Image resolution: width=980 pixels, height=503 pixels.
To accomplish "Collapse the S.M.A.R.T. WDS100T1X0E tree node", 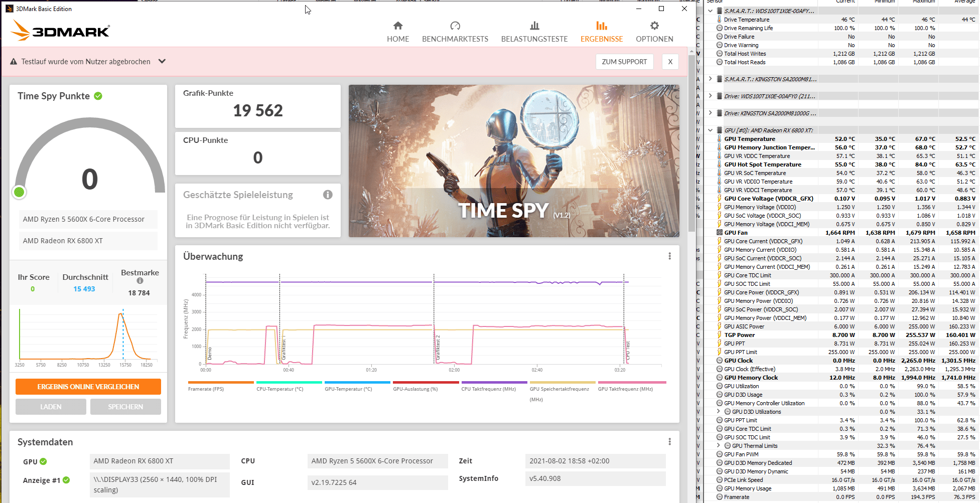I will (710, 11).
